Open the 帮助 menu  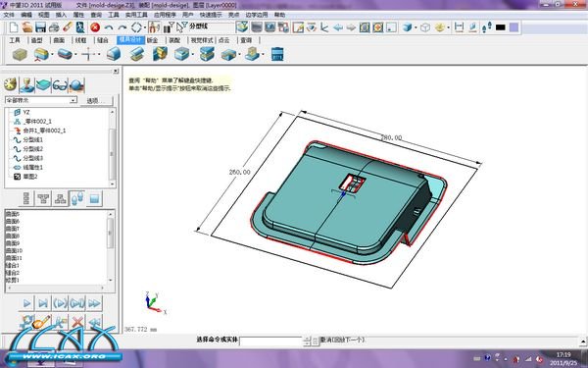point(279,15)
